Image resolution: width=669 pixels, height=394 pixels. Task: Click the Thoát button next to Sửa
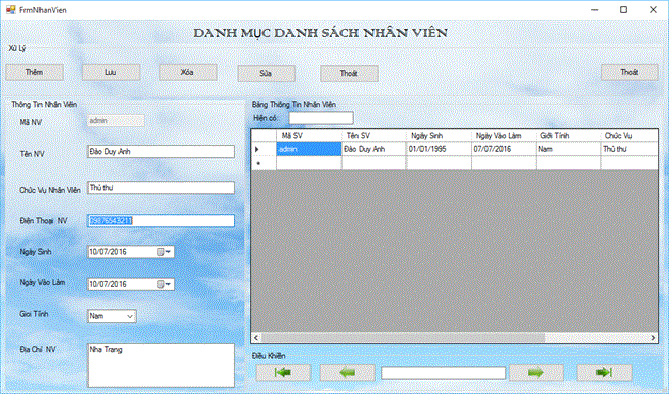tap(349, 73)
